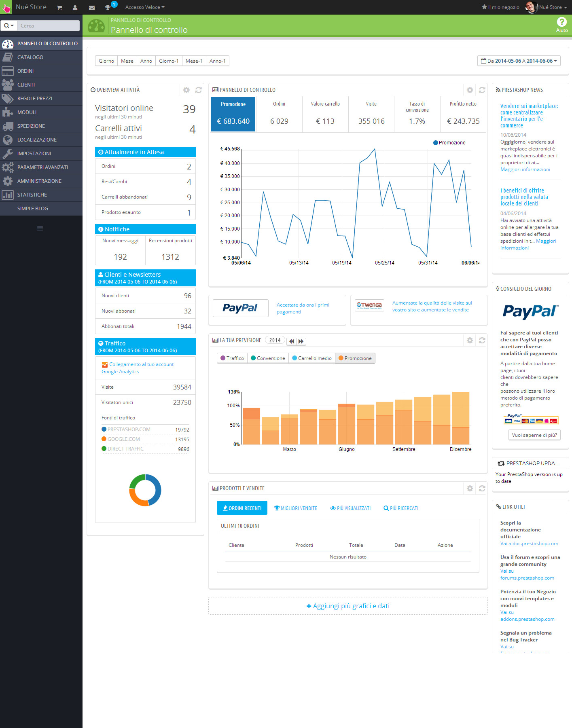
Task: Switch to Migliori Vendite tab
Action: 296,508
